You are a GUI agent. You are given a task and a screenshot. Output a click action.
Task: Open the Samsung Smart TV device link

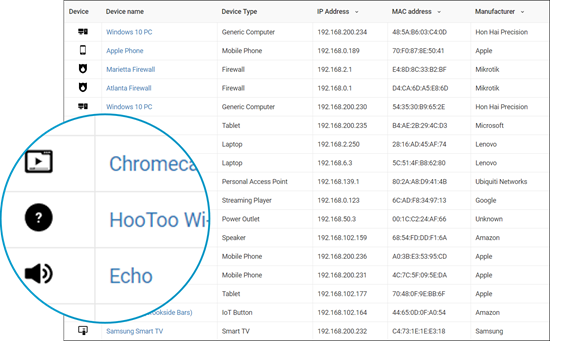pyautogui.click(x=135, y=331)
